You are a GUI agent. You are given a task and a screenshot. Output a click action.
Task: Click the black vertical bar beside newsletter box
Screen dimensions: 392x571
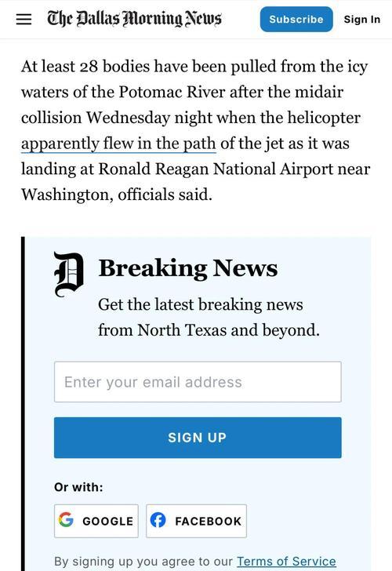tap(24, 403)
